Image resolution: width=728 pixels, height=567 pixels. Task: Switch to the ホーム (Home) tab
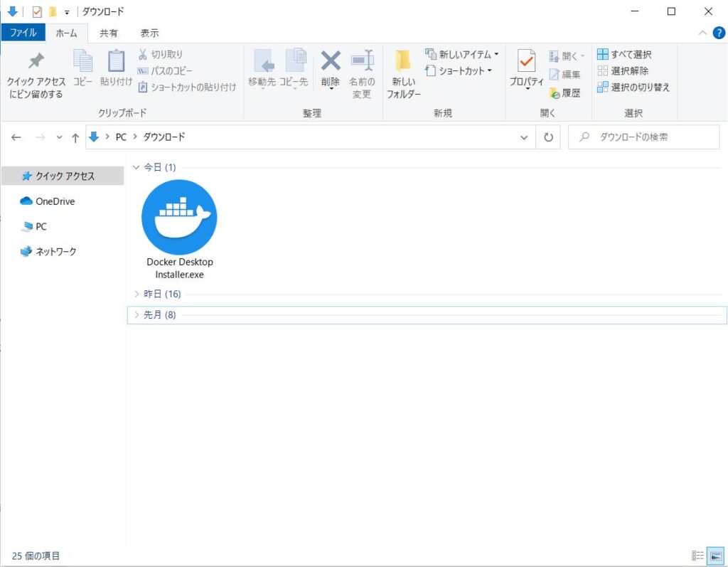[66, 33]
